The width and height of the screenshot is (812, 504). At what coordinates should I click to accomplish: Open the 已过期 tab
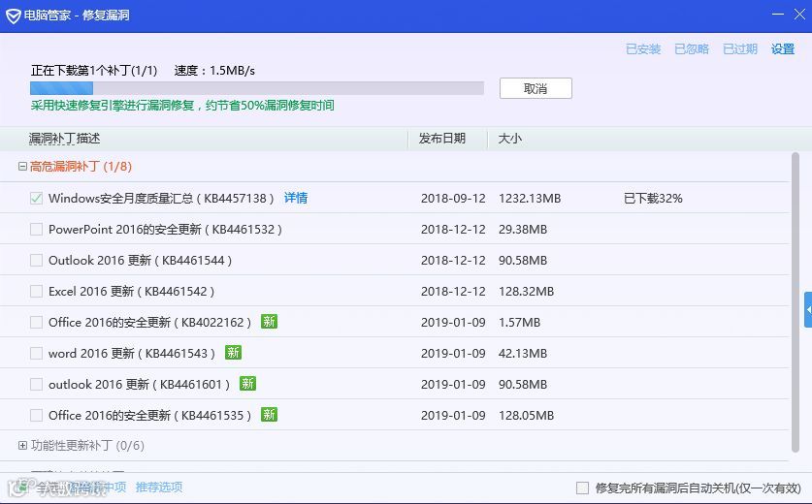click(x=740, y=49)
